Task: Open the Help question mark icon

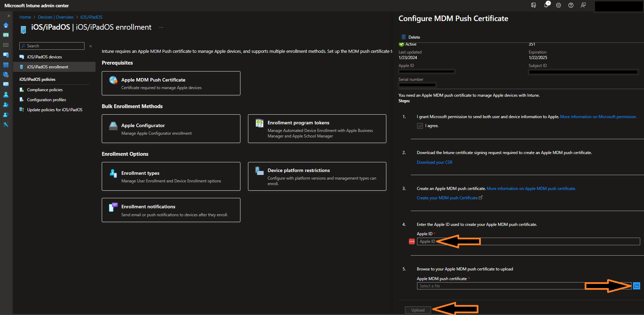Action: (571, 5)
